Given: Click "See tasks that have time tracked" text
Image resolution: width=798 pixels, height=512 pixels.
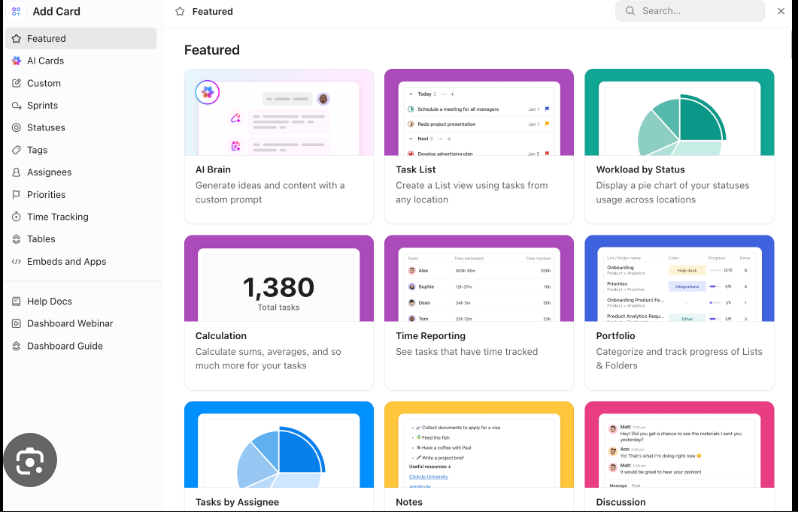Looking at the screenshot, I should point(467,352).
